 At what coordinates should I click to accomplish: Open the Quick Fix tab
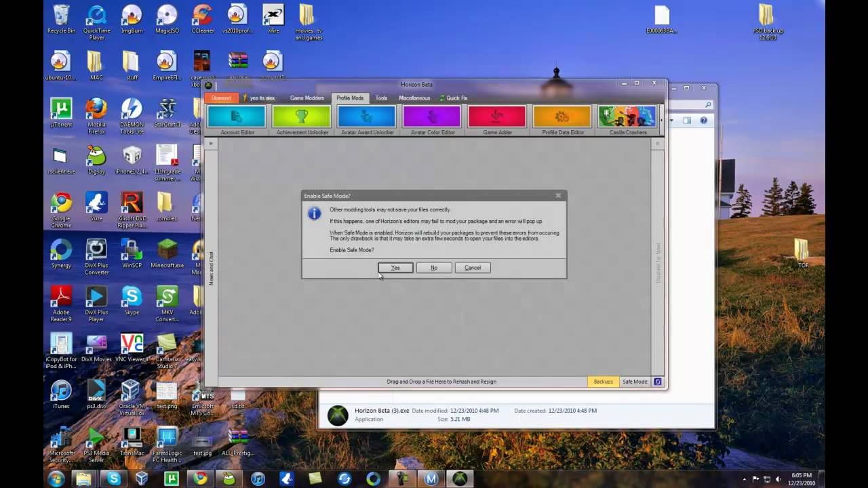453,98
